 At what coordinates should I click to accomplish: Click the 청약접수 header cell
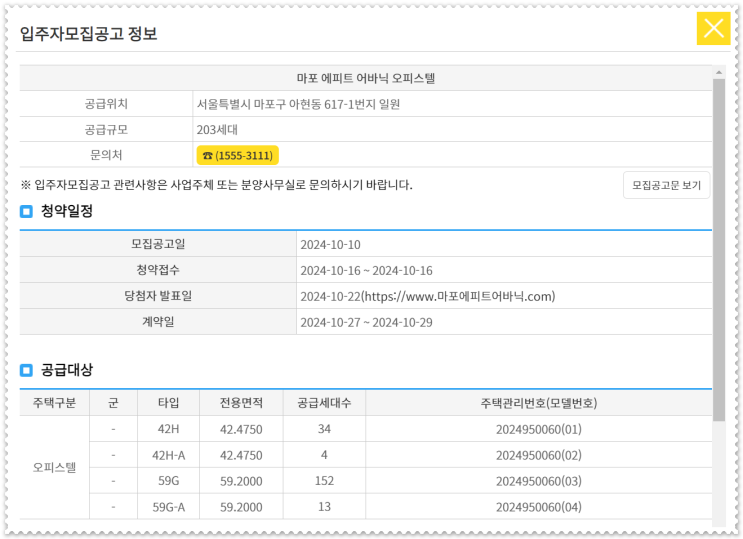coord(158,270)
